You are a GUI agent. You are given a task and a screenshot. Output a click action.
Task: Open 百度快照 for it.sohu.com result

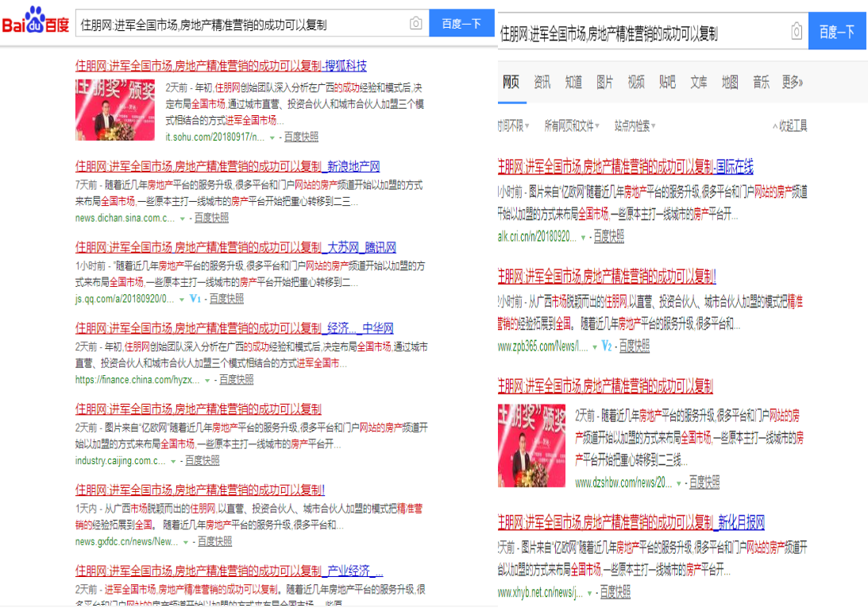(x=301, y=137)
